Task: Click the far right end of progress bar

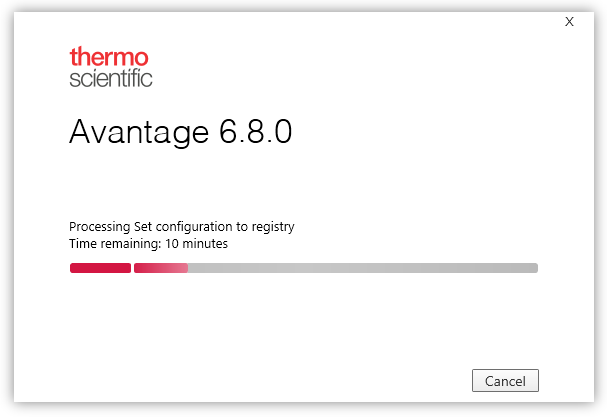Action: coord(535,268)
